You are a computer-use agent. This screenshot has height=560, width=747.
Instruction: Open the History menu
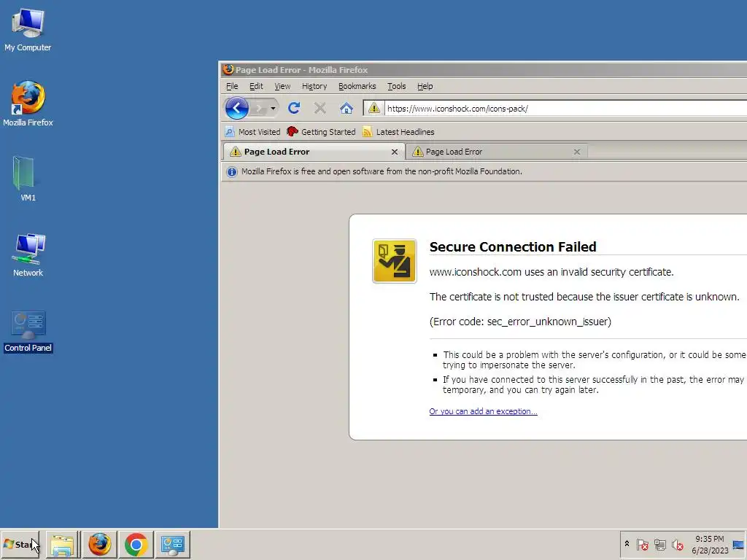[x=314, y=86]
